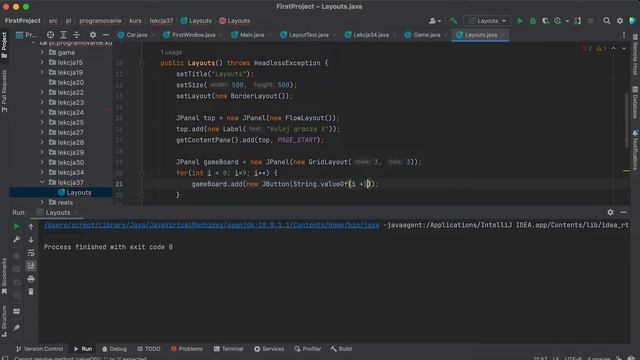The width and height of the screenshot is (640, 360).
Task: Toggle the Database tool window button
Action: [635, 102]
